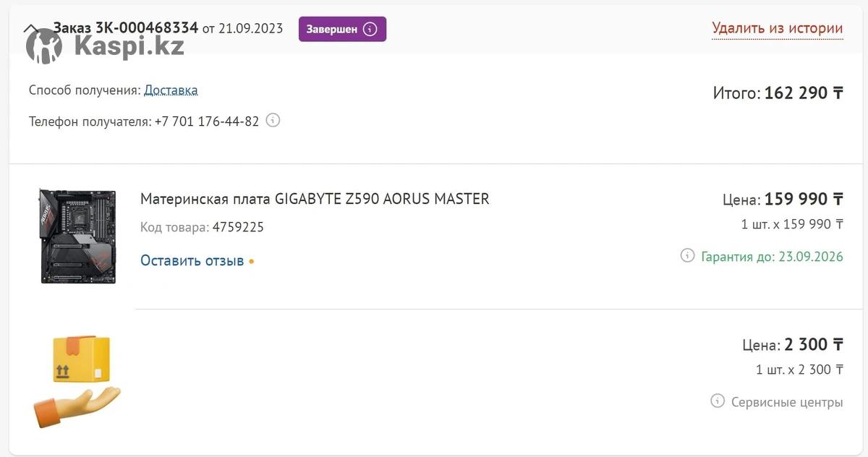The height and width of the screenshot is (457, 868).
Task: Click the orange dot next to Оставить отзыв
Action: click(x=252, y=261)
